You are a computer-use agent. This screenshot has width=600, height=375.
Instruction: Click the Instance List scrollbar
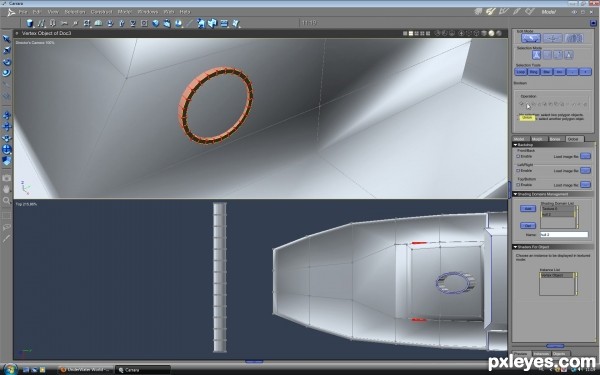576,284
